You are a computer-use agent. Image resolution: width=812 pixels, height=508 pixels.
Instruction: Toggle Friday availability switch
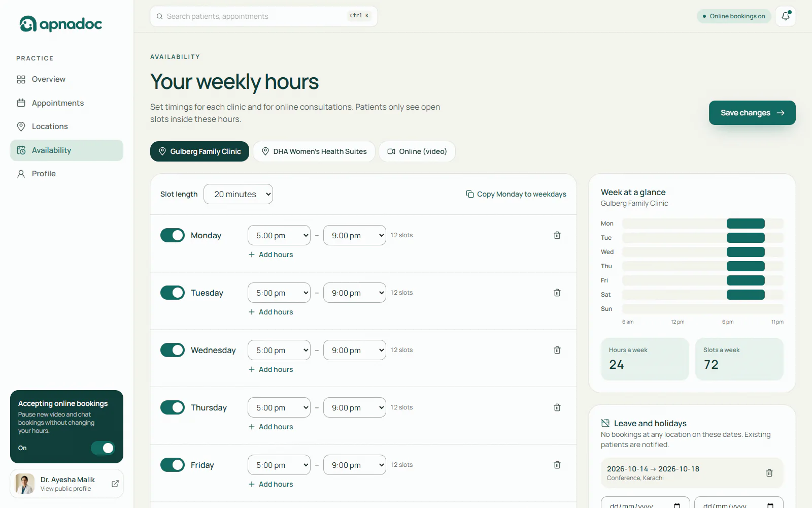click(173, 465)
